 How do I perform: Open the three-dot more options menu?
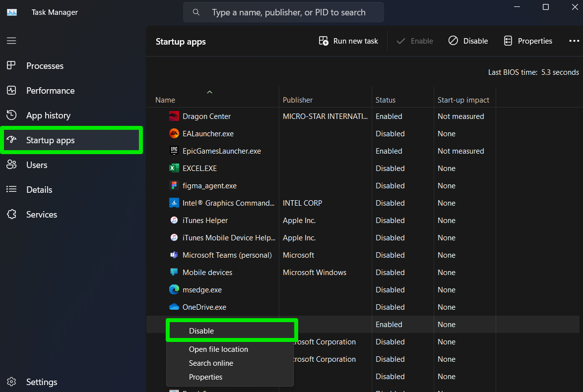pyautogui.click(x=574, y=41)
